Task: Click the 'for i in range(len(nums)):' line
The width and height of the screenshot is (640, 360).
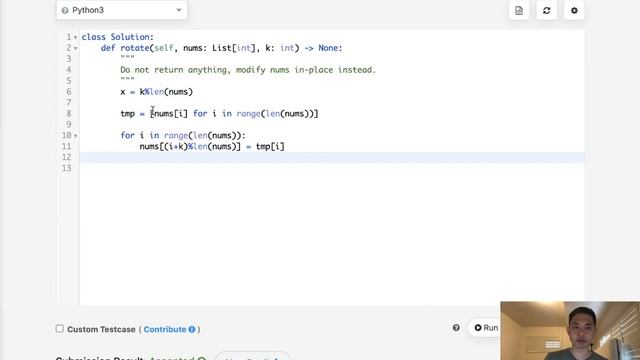Action: [x=183, y=136]
